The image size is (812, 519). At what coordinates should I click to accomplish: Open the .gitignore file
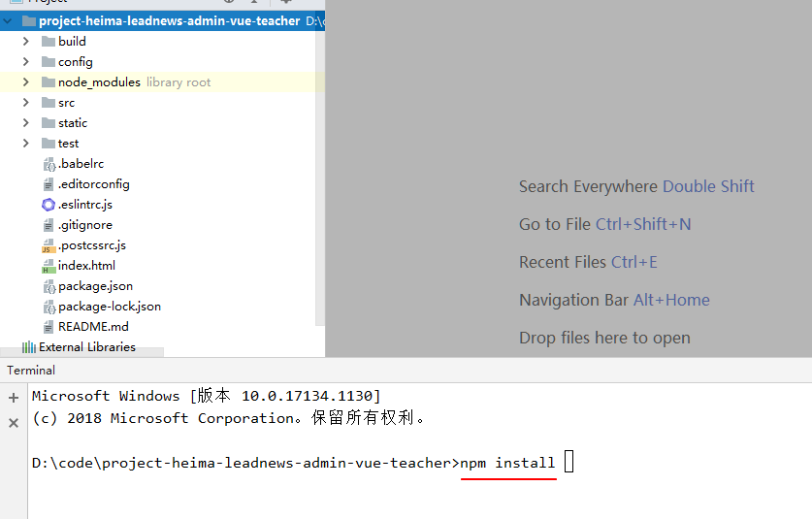point(85,225)
